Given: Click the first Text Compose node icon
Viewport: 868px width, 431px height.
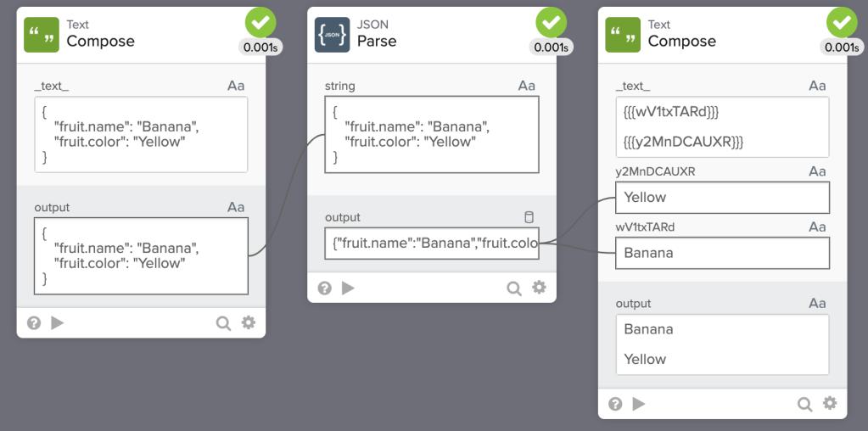Looking at the screenshot, I should 42,35.
